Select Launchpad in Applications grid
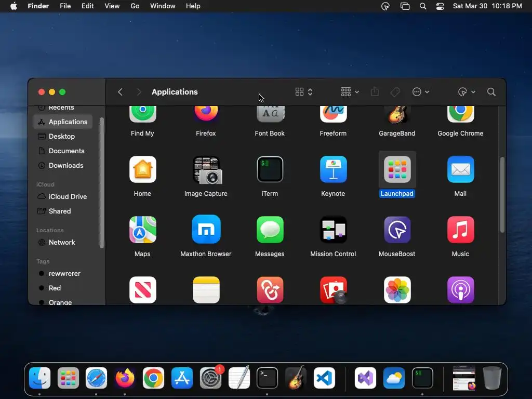Screen dimensions: 532x399 397,169
